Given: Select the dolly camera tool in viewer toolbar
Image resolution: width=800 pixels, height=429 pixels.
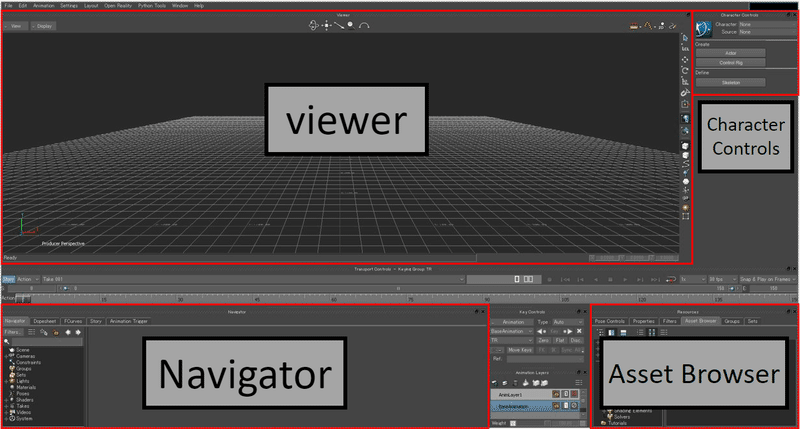Looking at the screenshot, I should pos(339,25).
